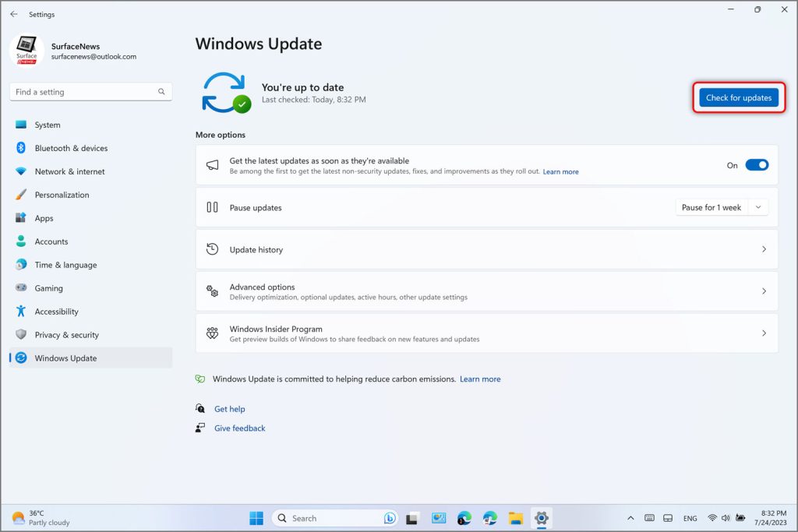
Task: Open the Windows Start button on taskbar
Action: click(x=256, y=518)
